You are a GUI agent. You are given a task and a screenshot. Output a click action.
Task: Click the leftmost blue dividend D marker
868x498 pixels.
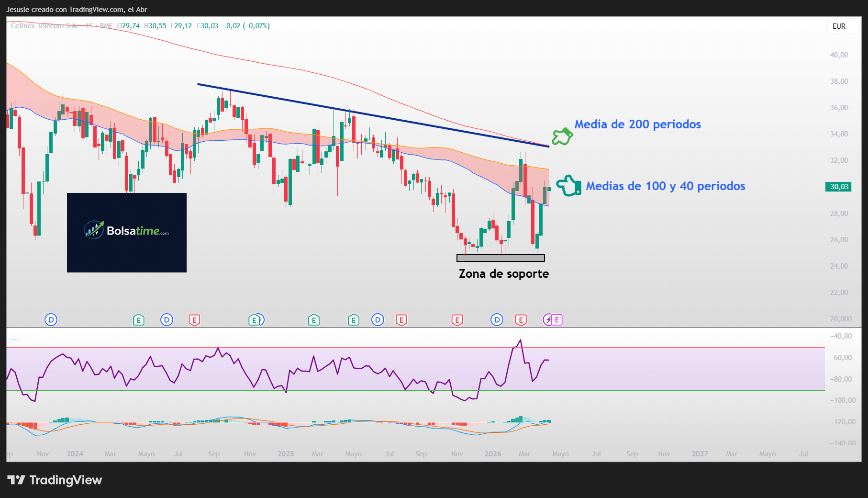coord(51,320)
